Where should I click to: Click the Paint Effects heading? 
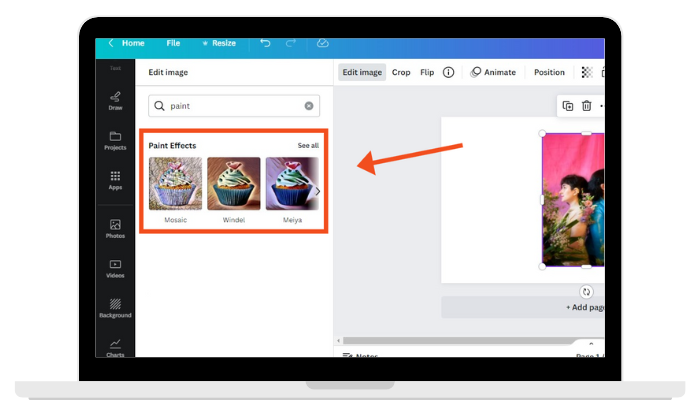coord(172,146)
